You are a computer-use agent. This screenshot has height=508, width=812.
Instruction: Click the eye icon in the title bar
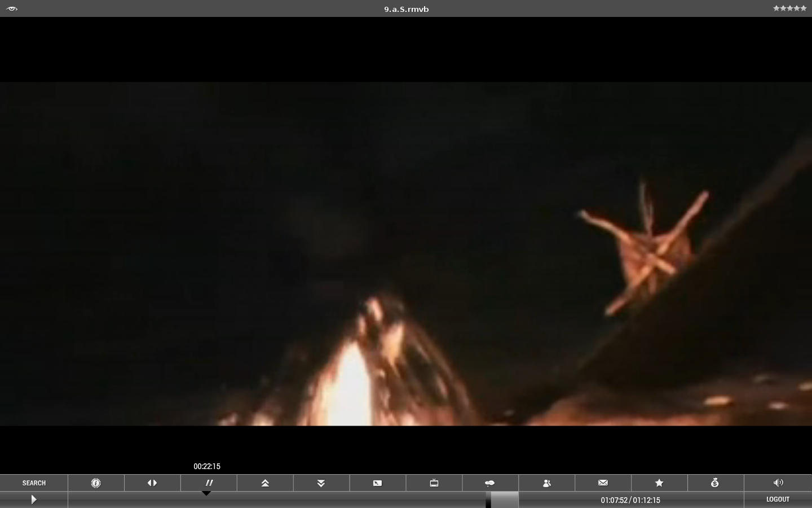pos(12,8)
